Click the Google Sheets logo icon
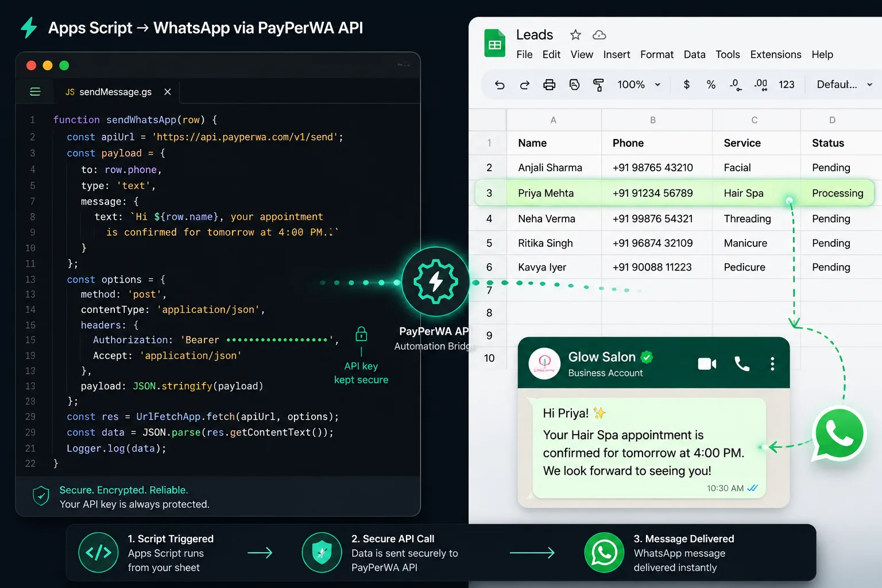 (x=494, y=44)
